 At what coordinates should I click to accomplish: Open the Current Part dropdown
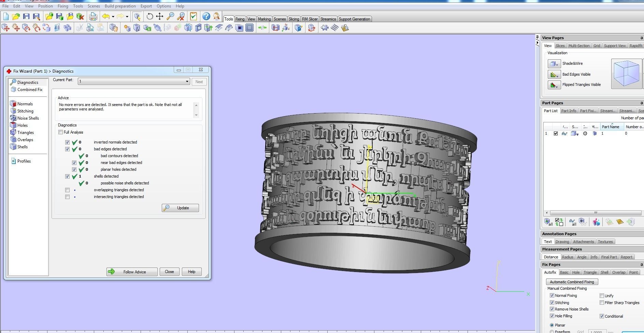pyautogui.click(x=133, y=81)
